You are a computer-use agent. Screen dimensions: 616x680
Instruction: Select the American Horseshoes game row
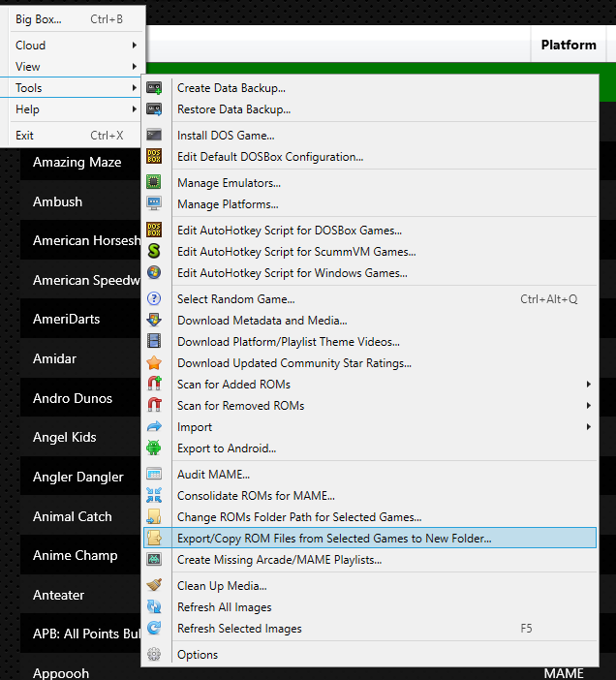point(80,240)
